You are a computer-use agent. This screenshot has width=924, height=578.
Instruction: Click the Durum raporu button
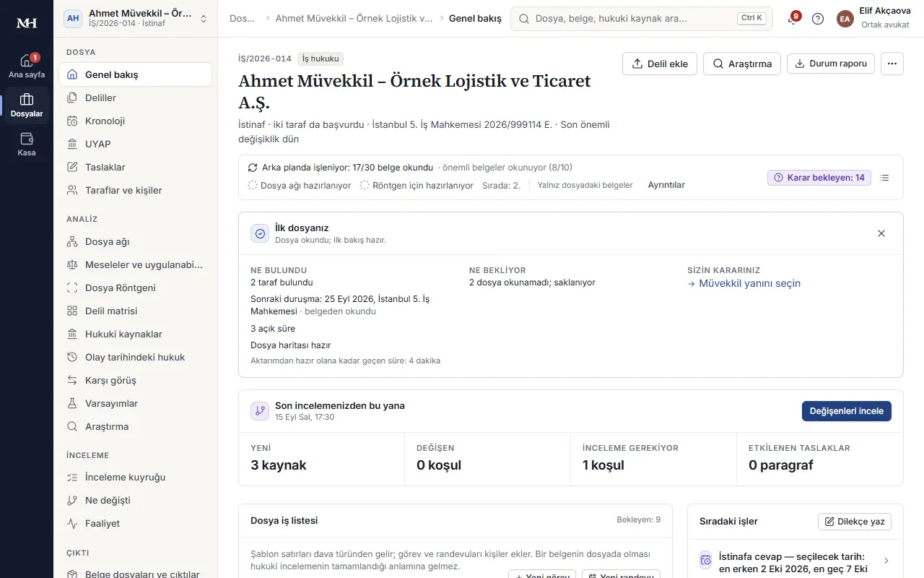(x=831, y=64)
